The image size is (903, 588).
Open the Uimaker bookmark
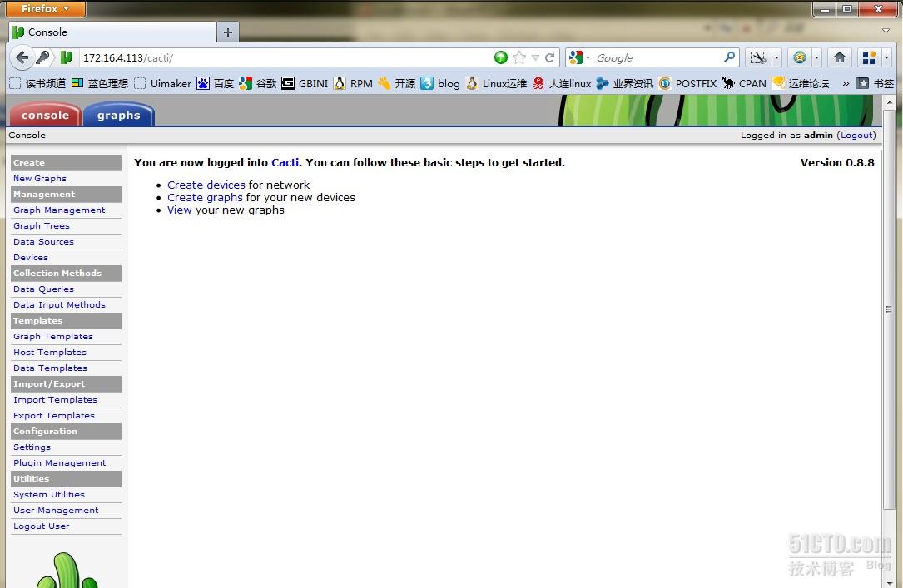(x=163, y=83)
